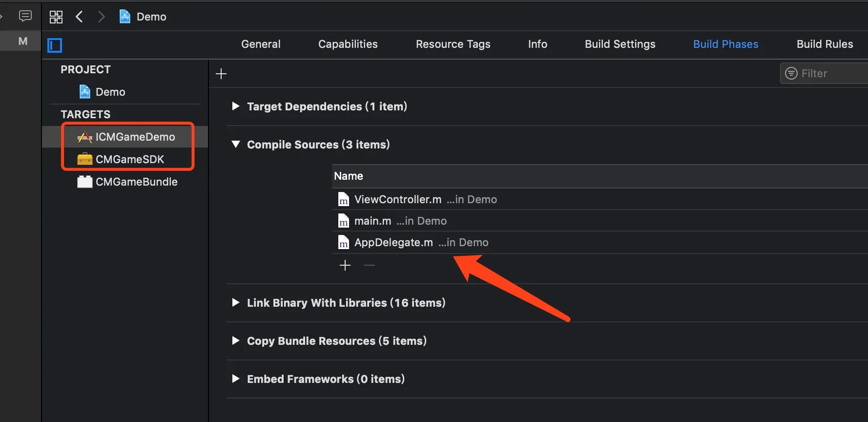
Task: Click Embed Frameworks (0 items) heading
Action: tap(326, 379)
